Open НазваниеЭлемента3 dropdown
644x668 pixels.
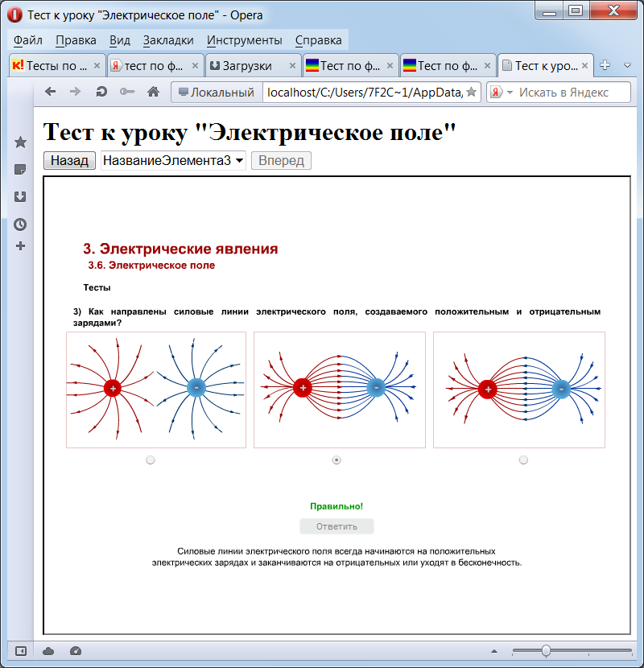[173, 161]
